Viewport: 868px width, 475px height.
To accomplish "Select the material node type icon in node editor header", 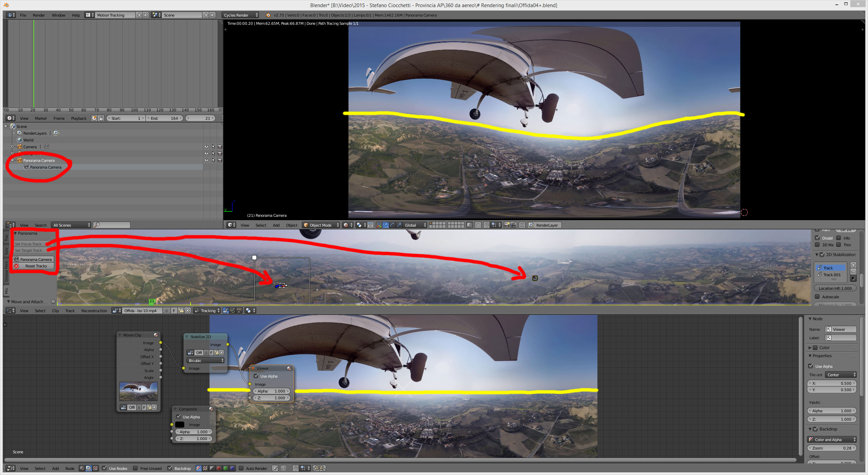I will [82, 469].
